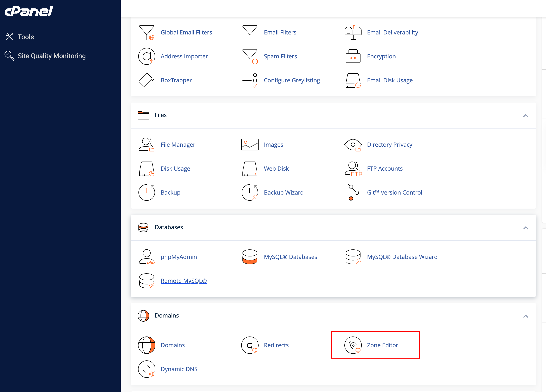Image resolution: width=546 pixels, height=392 pixels.
Task: Collapse the Files section
Action: (525, 116)
